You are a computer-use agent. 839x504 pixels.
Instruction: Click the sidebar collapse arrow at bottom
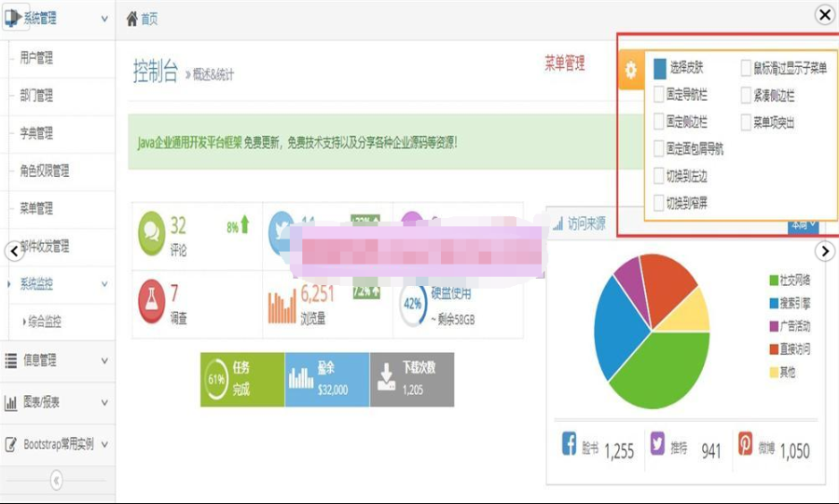click(x=57, y=480)
